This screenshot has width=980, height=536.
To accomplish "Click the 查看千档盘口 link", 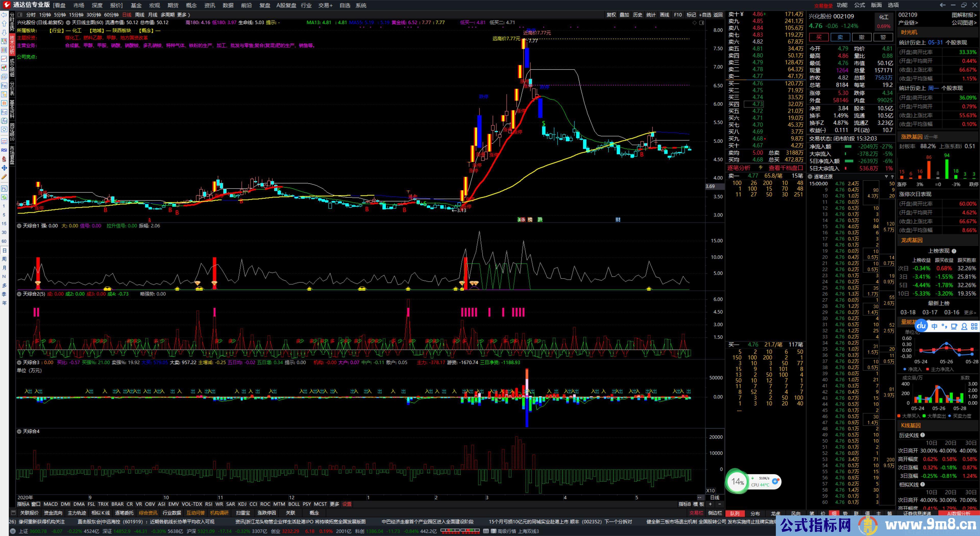I will [x=786, y=168].
